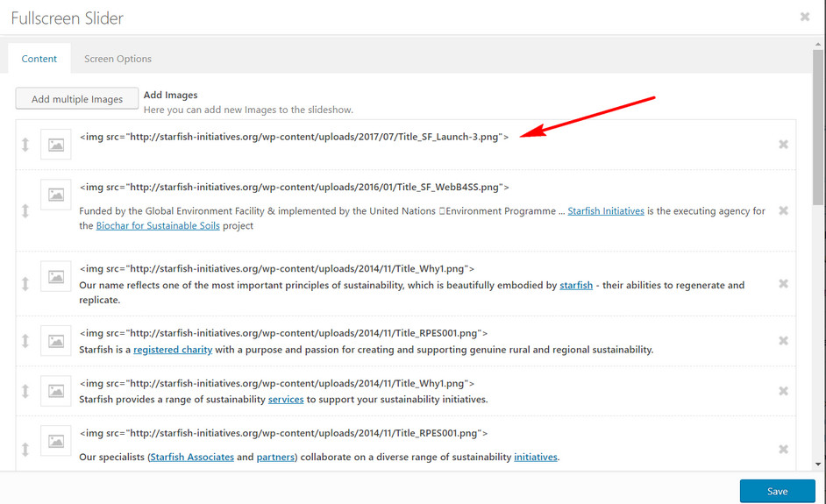The width and height of the screenshot is (826, 504).
Task: Close the Fullscreen Slider dialog
Action: pyautogui.click(x=804, y=17)
